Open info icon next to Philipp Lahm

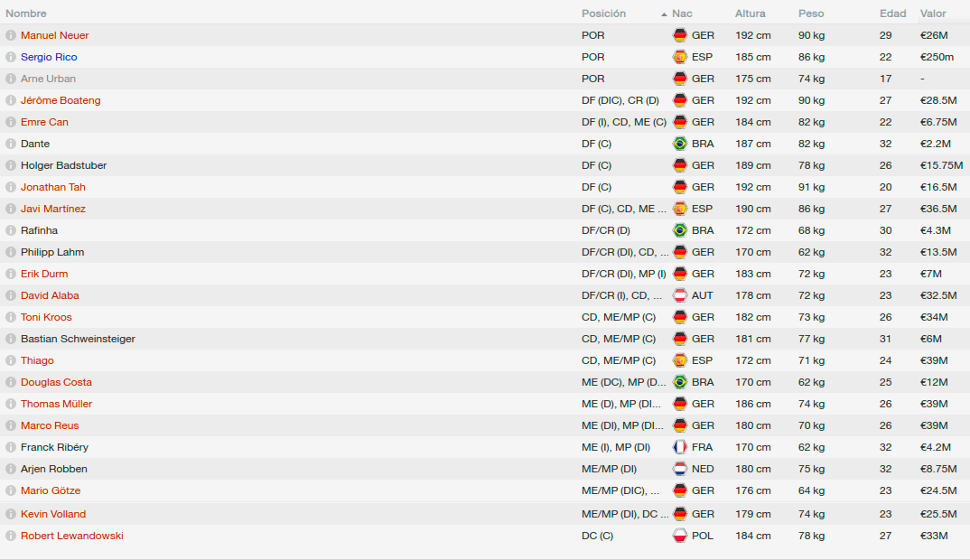11,252
